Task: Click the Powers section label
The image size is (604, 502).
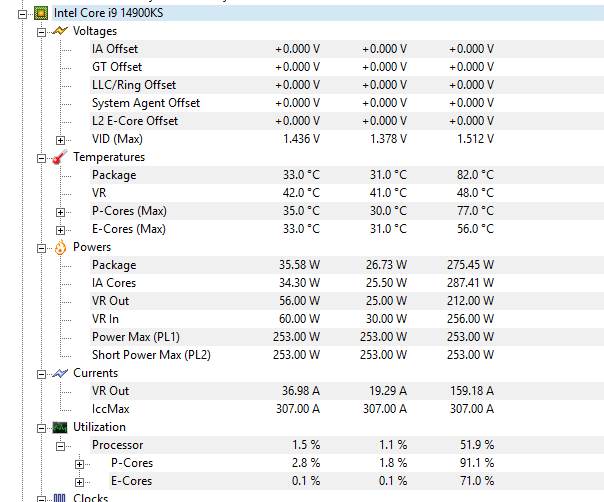Action: pyautogui.click(x=92, y=247)
